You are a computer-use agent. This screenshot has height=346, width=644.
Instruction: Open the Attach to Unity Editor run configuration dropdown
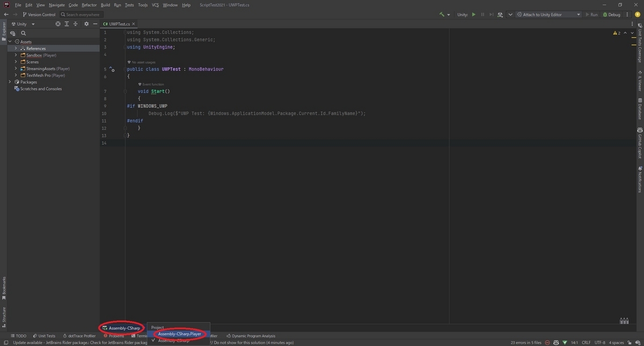pos(547,14)
